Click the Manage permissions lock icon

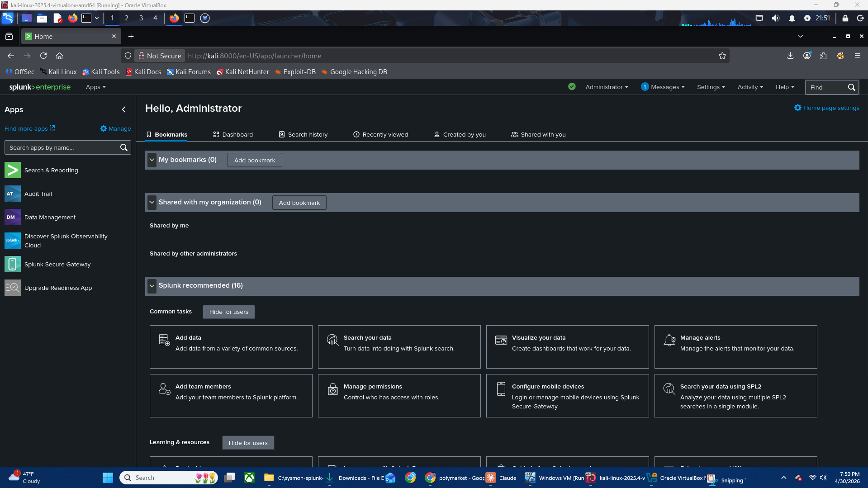point(333,389)
